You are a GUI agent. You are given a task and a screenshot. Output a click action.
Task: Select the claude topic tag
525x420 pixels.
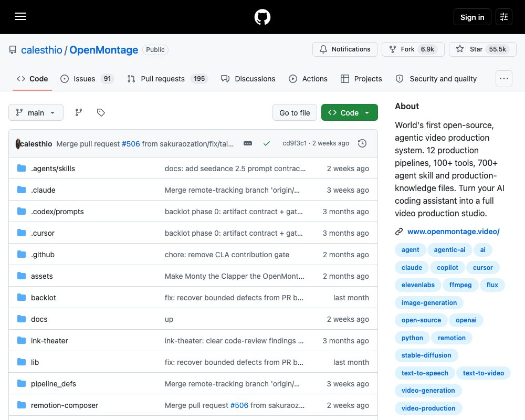[x=412, y=268]
